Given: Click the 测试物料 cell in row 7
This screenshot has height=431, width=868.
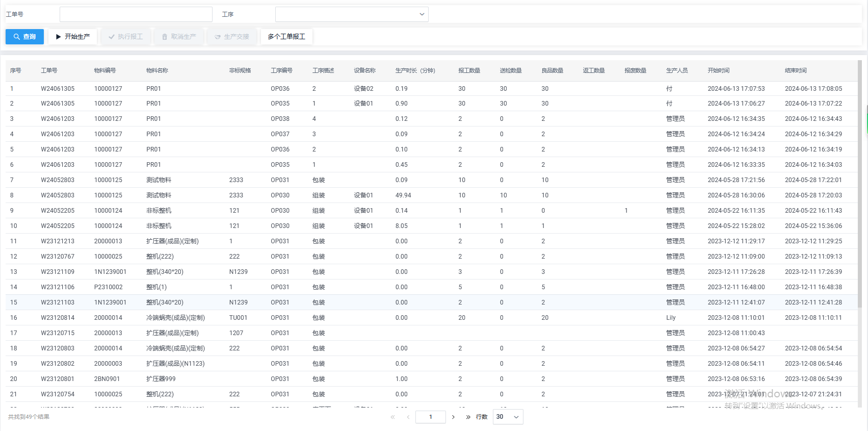Looking at the screenshot, I should [159, 180].
